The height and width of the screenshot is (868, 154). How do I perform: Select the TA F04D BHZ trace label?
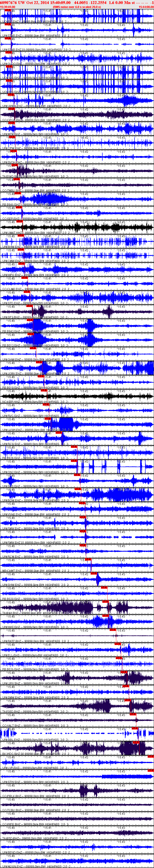(35, 176)
